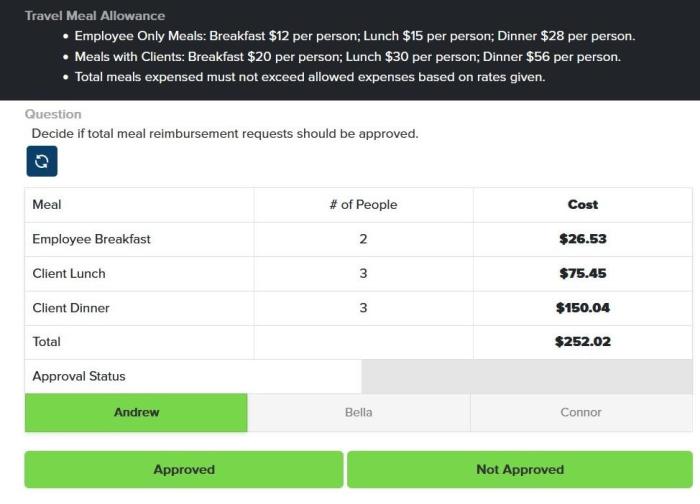This screenshot has height=504, width=700.
Task: Open the Connor tab
Action: coord(581,412)
